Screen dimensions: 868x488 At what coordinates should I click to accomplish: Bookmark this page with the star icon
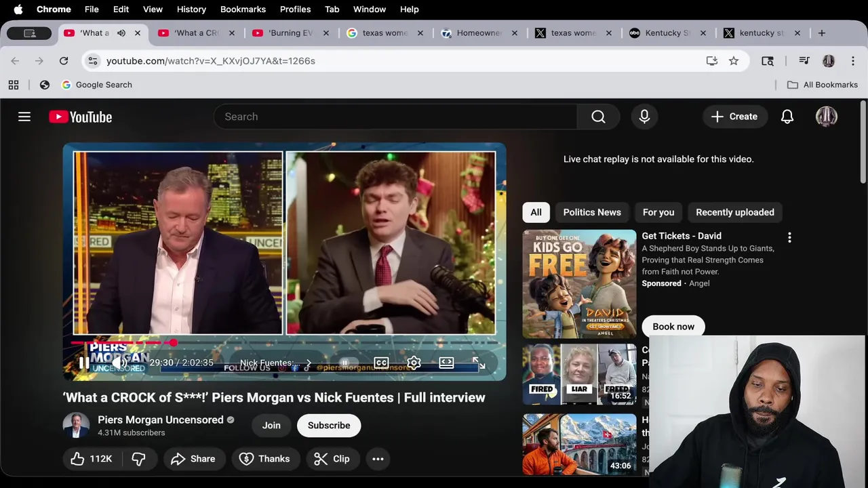(x=734, y=61)
